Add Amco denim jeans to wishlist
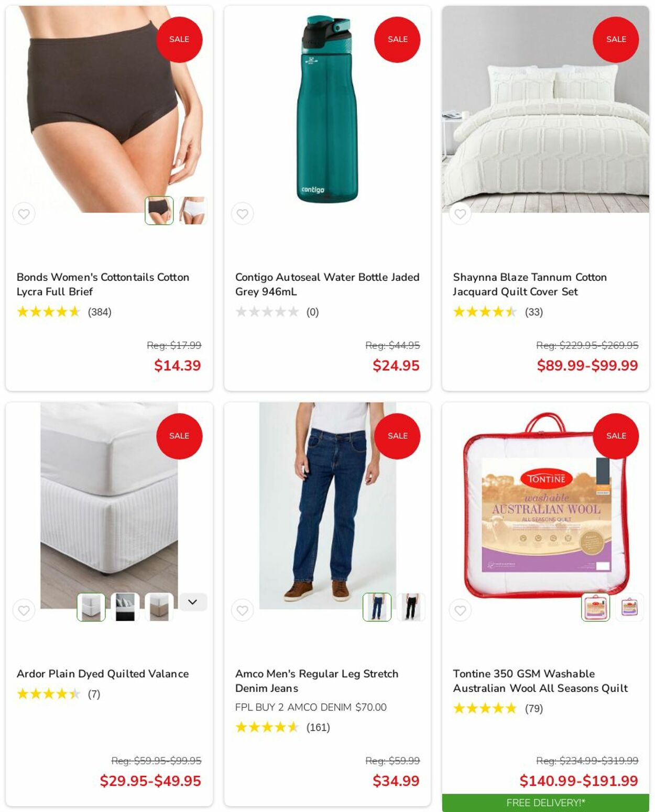Image resolution: width=655 pixels, height=812 pixels. [x=242, y=610]
